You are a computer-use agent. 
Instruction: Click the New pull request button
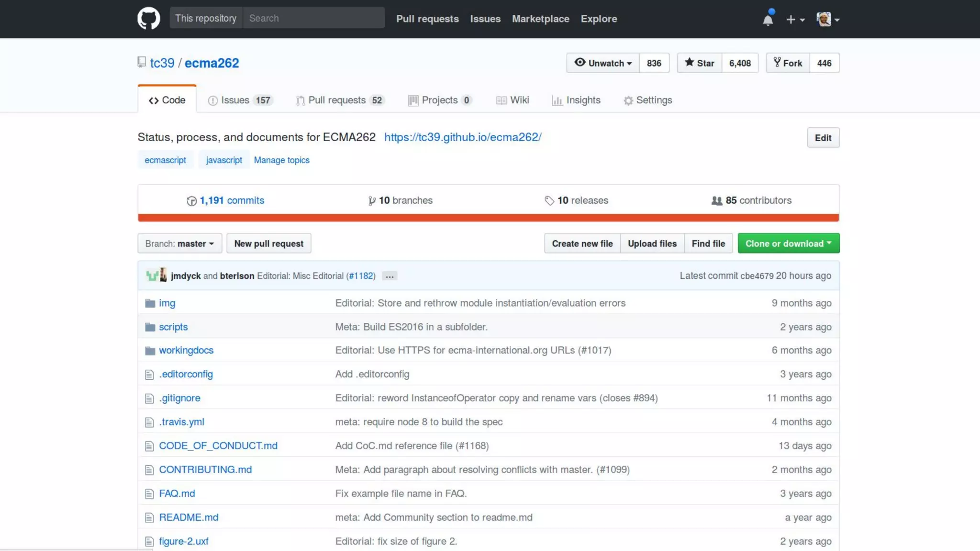268,243
